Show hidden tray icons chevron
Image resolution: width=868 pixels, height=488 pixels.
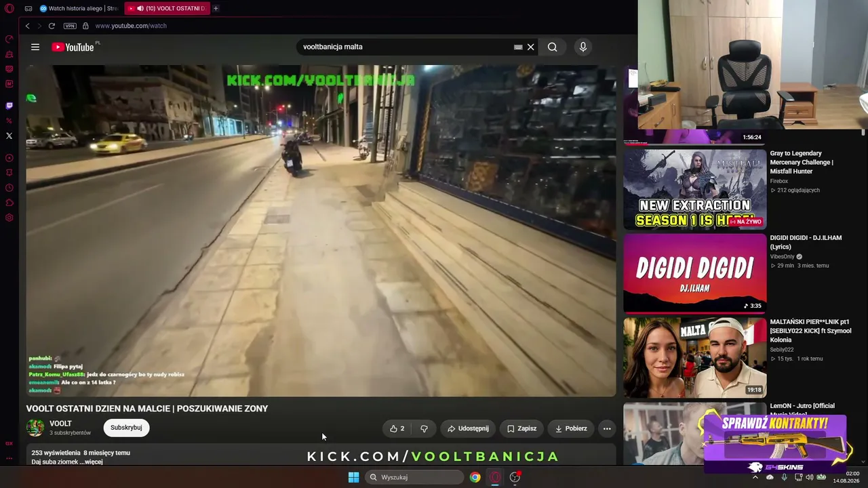[755, 477]
